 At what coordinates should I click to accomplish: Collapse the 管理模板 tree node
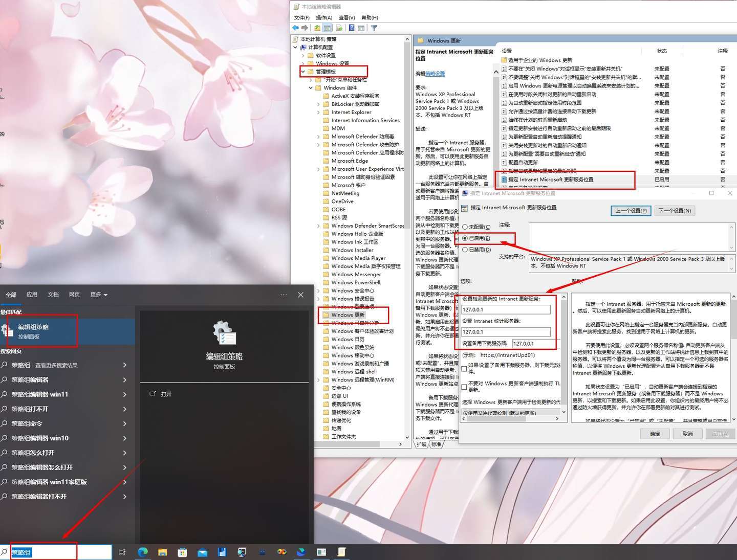303,72
